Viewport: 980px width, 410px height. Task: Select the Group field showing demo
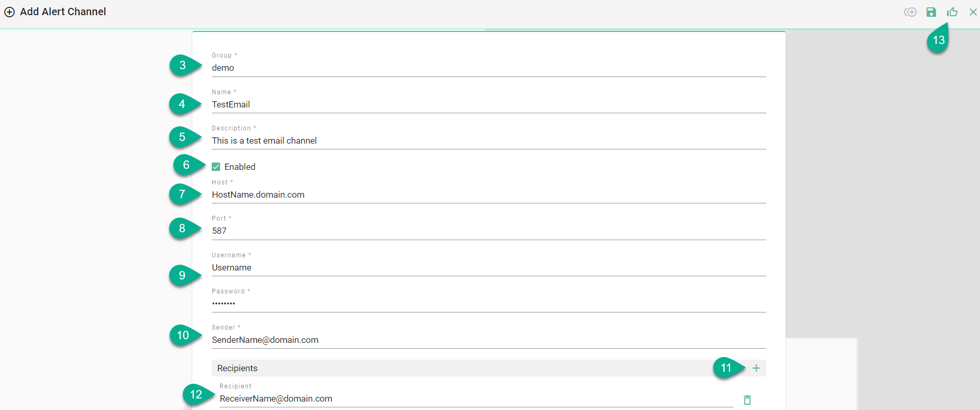point(488,68)
